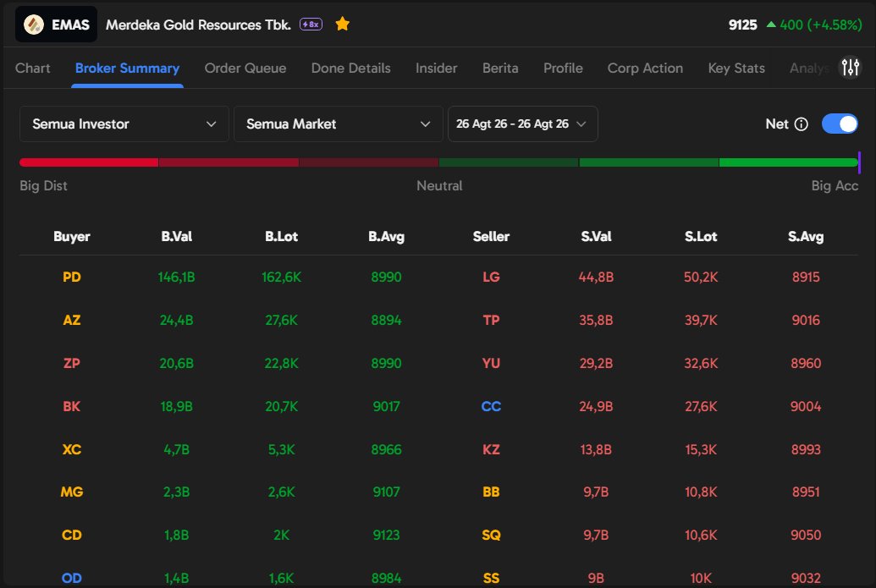The height and width of the screenshot is (588, 876).
Task: Click MG buy average 9107
Action: (386, 492)
